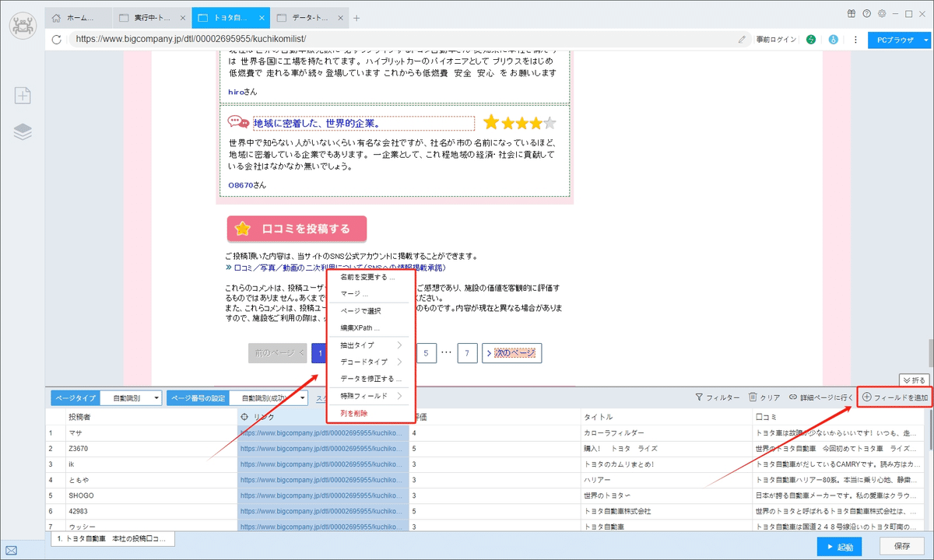Open the help question mark icon
Screen dimensions: 934x560
click(x=866, y=13)
